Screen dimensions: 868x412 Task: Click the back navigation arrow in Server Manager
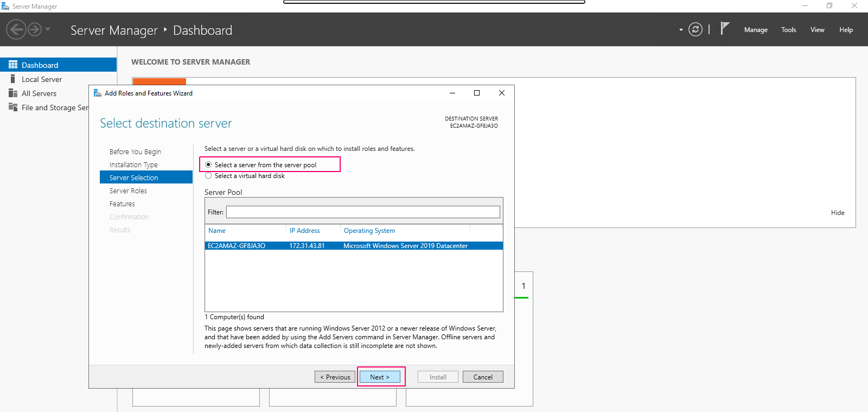16,29
